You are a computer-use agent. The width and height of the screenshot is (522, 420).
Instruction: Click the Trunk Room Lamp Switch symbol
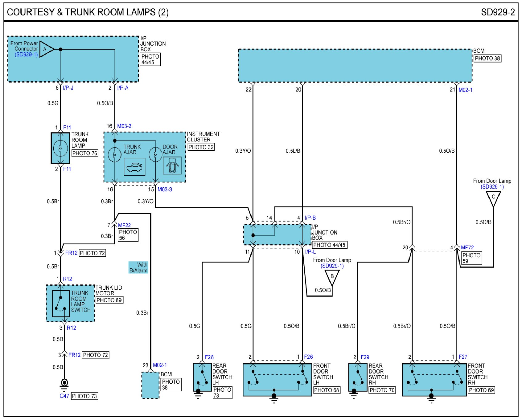(61, 304)
